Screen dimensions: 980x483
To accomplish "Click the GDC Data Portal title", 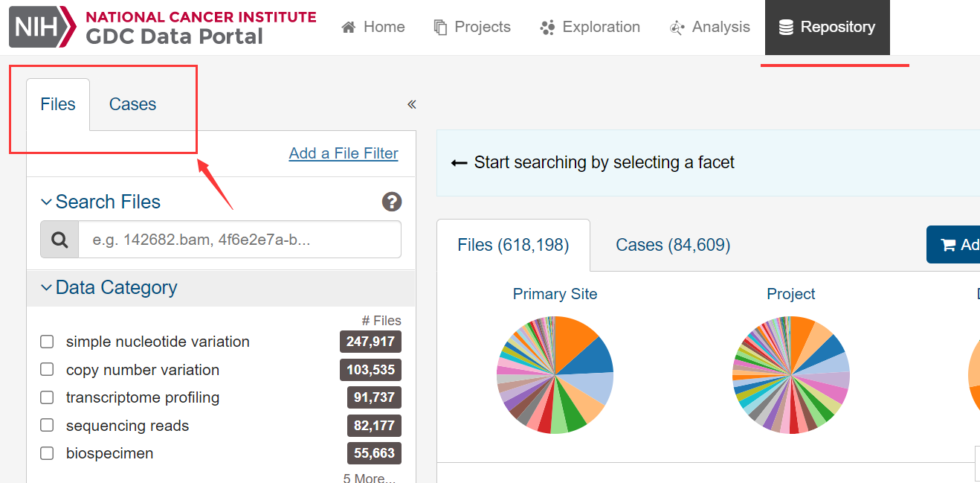I will (174, 36).
